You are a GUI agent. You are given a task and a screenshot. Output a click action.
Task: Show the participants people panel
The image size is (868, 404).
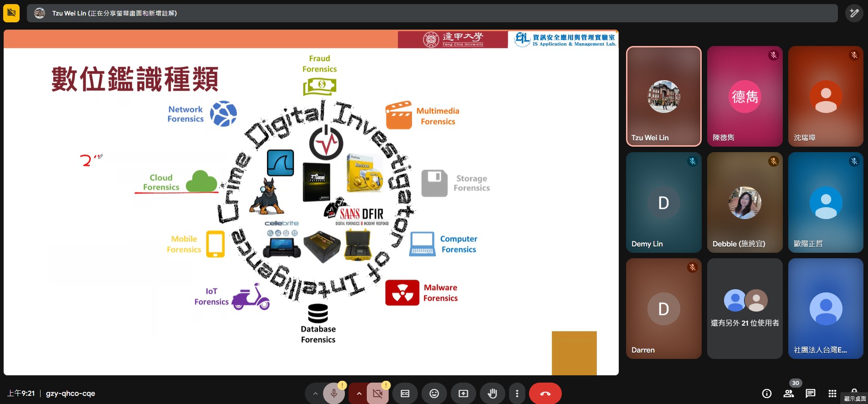pos(788,394)
